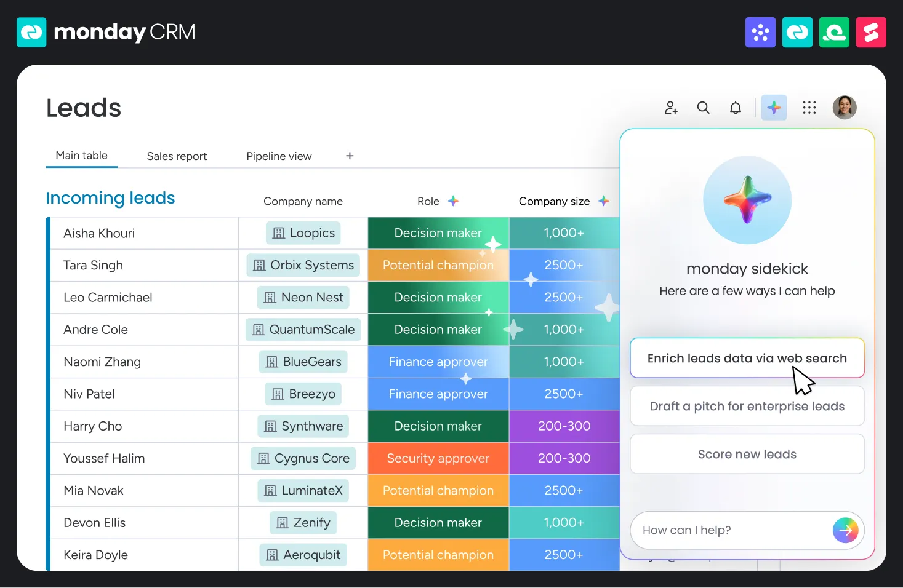The image size is (903, 588).
Task: Open Devon Ellis's Decision maker role cell
Action: pos(438,523)
